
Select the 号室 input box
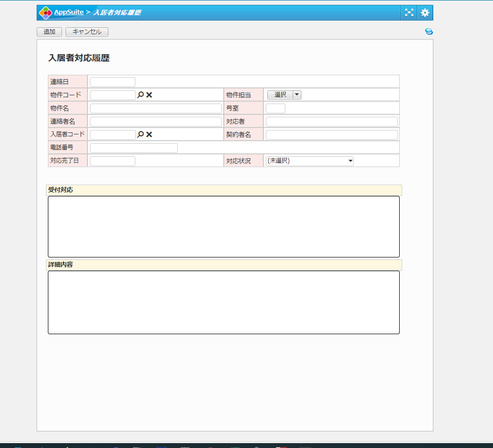pos(275,108)
